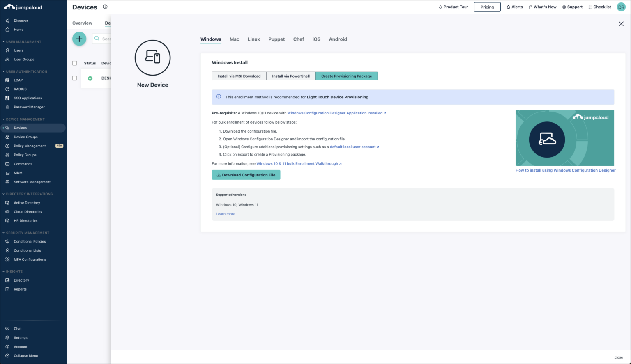Viewport: 631px width, 364px height.
Task: Check the select-all checkbox in the device table header
Action: [74, 63]
